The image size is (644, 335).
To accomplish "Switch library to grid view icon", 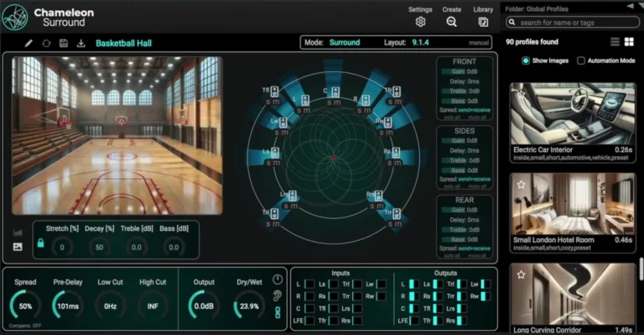I will (629, 42).
